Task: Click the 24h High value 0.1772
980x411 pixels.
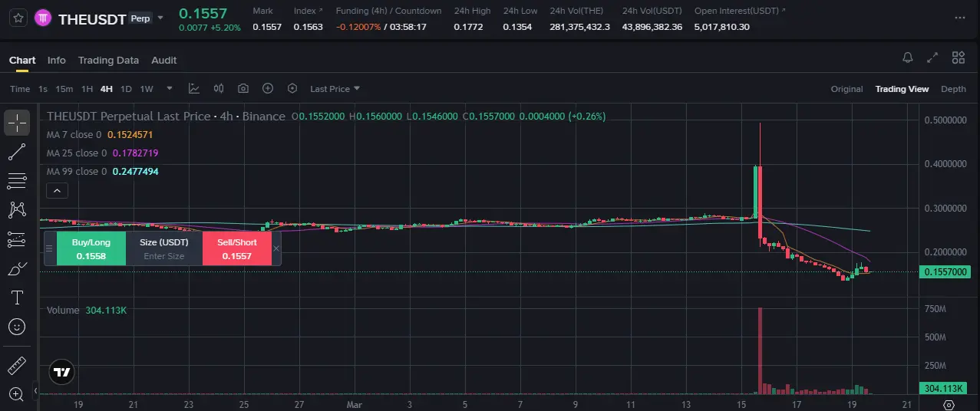Action: point(467,27)
